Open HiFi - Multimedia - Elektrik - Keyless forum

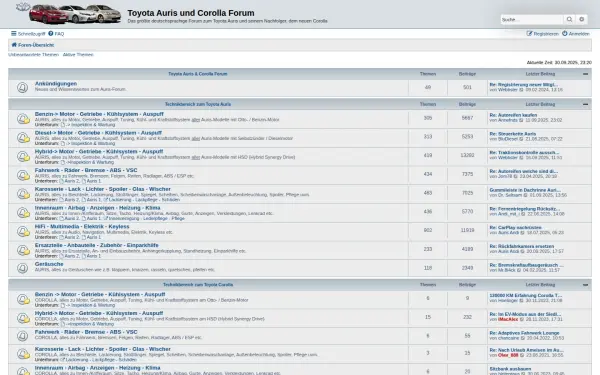82,227
